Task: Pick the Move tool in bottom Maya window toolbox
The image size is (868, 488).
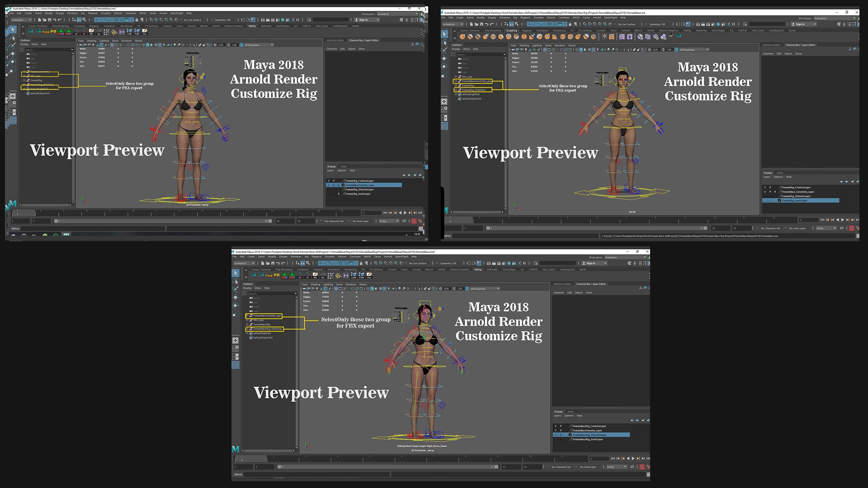Action: coord(236,297)
